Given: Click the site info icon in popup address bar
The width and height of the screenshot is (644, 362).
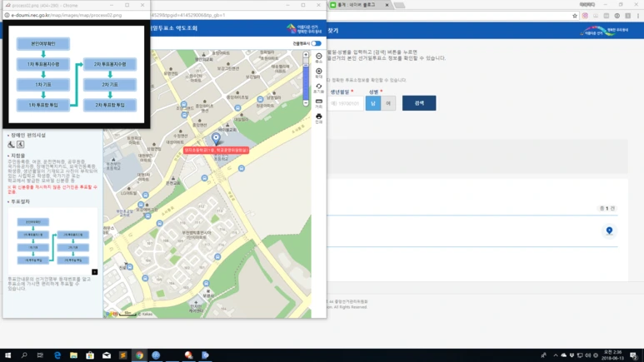Looking at the screenshot, I should coord(7,15).
